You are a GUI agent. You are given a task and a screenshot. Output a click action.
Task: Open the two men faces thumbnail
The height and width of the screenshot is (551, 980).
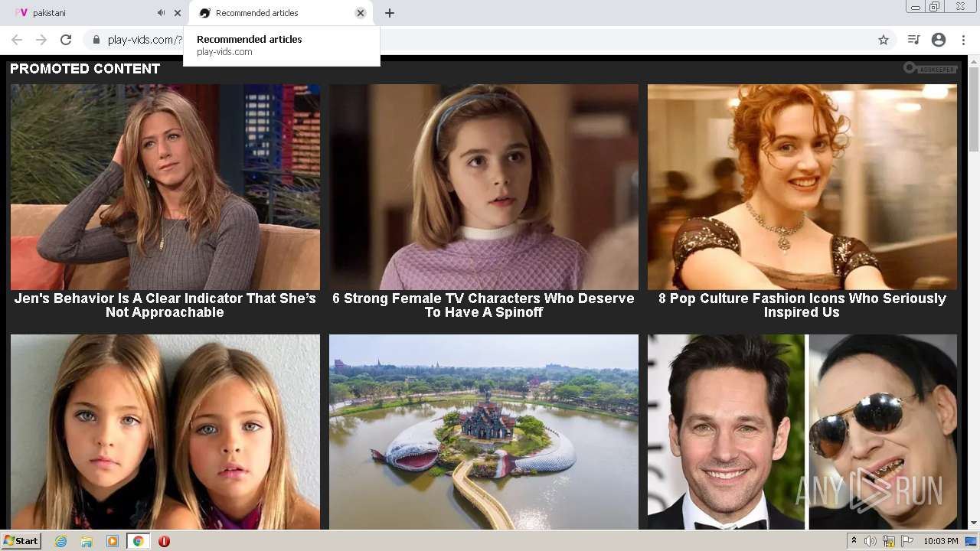(x=802, y=432)
